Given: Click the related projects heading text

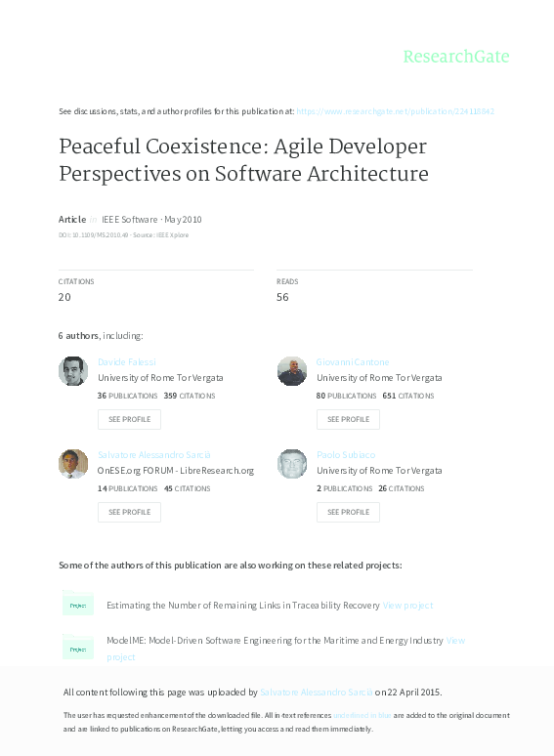Looking at the screenshot, I should [x=231, y=566].
